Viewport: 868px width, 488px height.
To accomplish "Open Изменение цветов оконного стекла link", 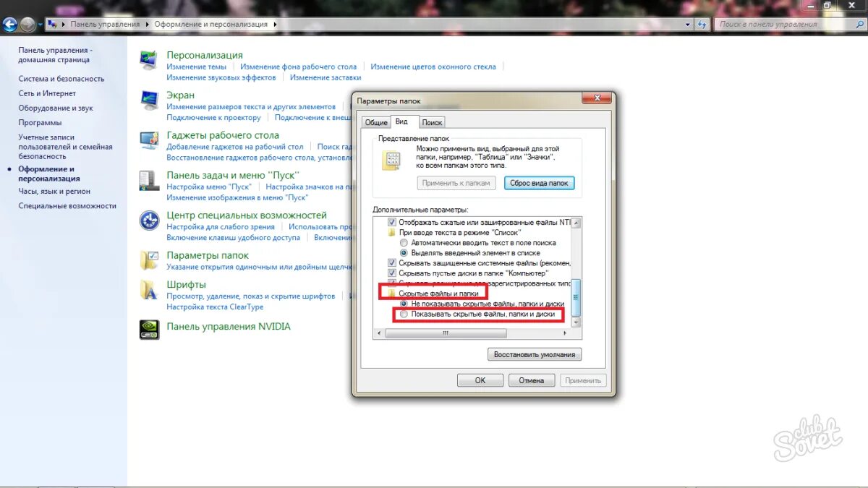I will tap(433, 67).
